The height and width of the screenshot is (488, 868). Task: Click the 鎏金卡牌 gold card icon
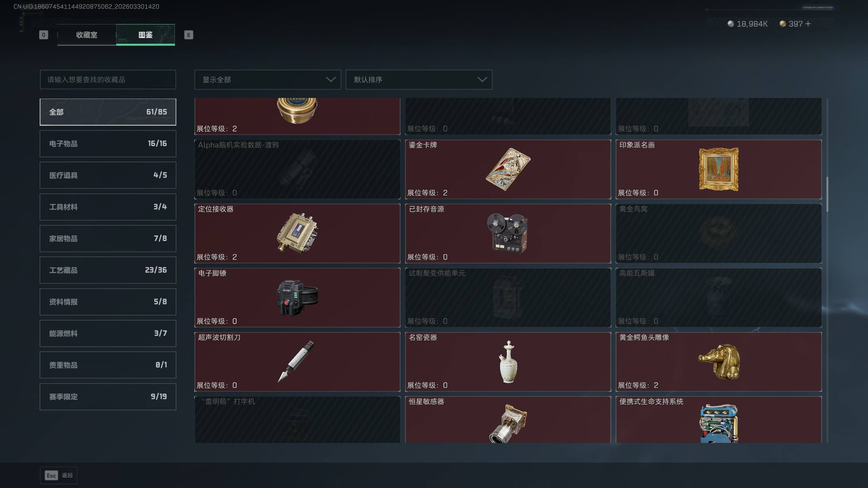pyautogui.click(x=508, y=169)
